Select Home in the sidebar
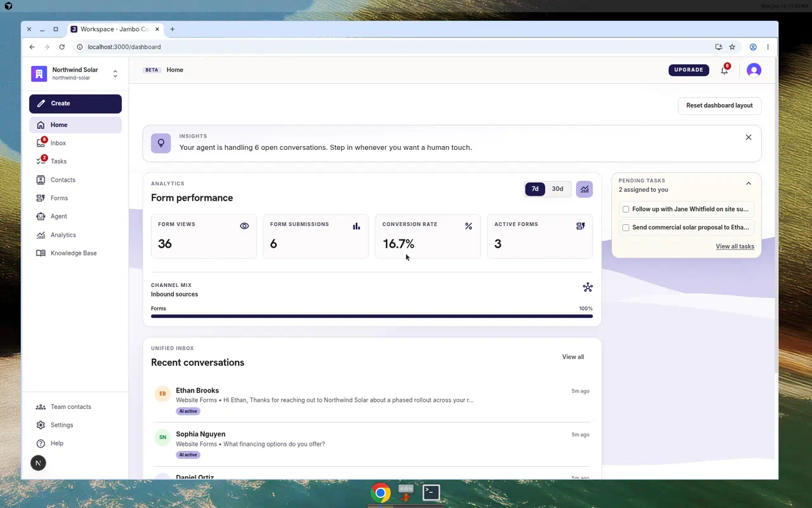The image size is (812, 508). (x=75, y=125)
